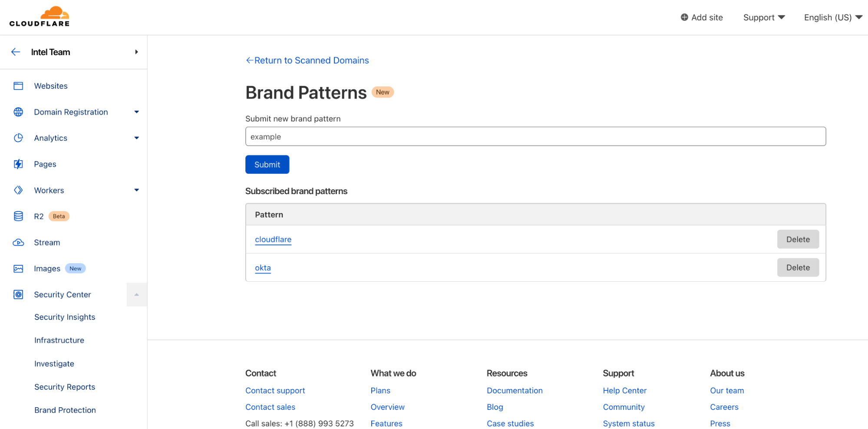The height and width of the screenshot is (429, 868).
Task: Expand the Workers submenu arrow
Action: (136, 190)
